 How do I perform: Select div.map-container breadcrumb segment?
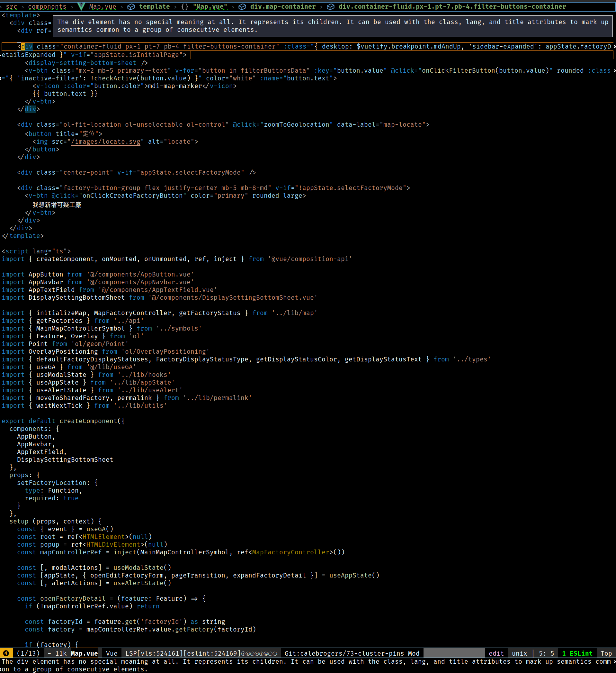click(x=283, y=7)
